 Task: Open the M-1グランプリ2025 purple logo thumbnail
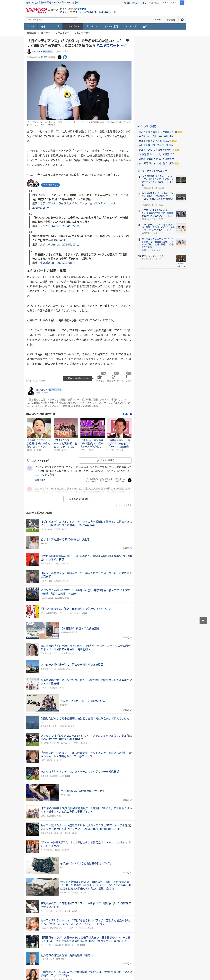(x=93, y=428)
